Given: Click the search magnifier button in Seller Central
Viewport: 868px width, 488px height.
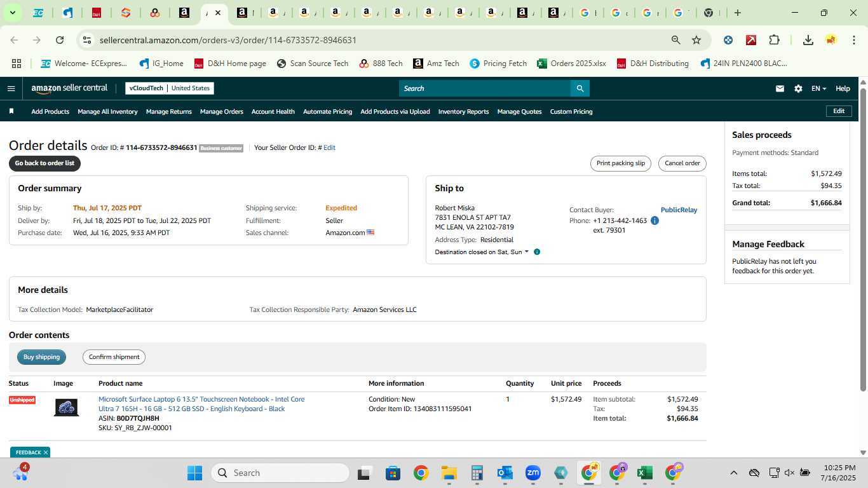Looking at the screenshot, I should [x=580, y=88].
